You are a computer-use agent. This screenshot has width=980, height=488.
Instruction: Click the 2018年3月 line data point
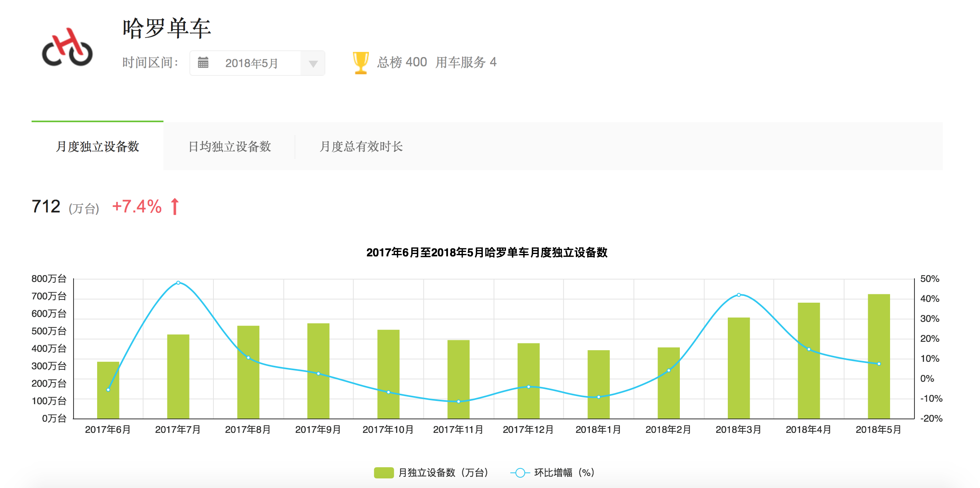tap(739, 295)
